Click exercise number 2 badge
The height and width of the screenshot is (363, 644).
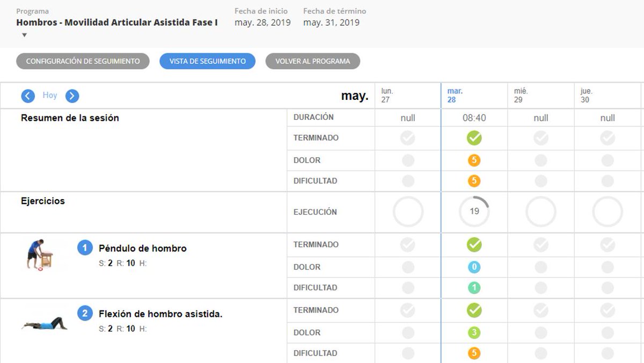click(85, 313)
